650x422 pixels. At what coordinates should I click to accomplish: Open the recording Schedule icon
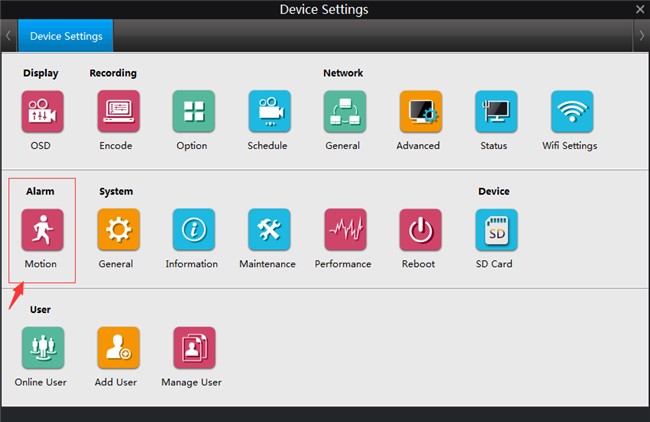pos(269,112)
